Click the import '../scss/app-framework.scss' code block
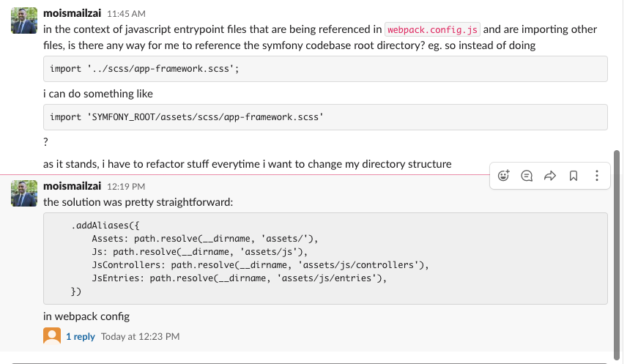627x364 pixels. click(x=325, y=69)
